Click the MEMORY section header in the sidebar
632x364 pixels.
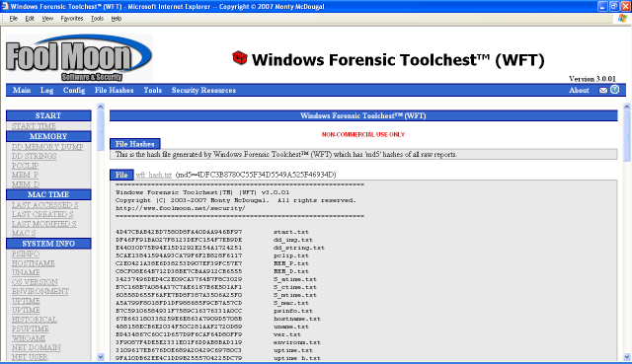[x=48, y=136]
